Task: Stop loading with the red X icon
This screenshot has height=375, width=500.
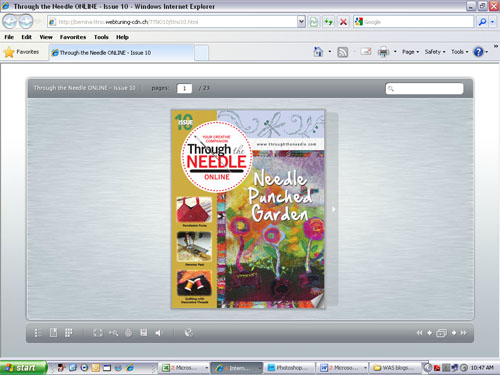Action: pos(343,22)
